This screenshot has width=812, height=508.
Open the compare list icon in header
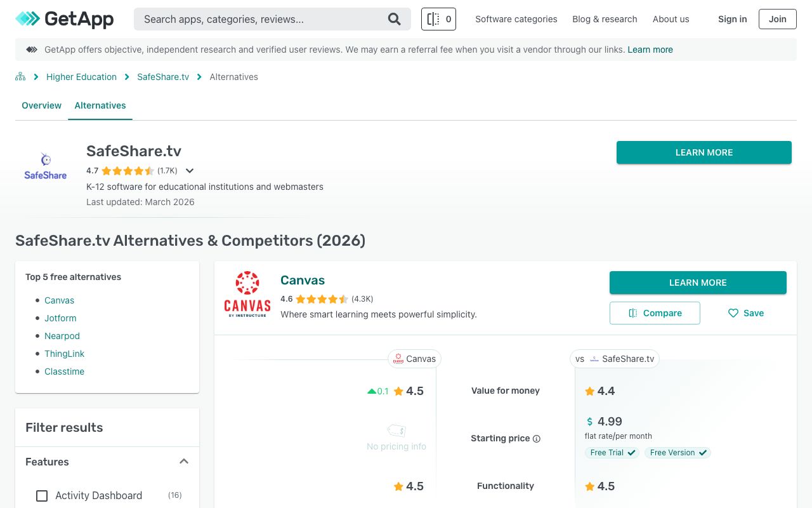click(438, 19)
